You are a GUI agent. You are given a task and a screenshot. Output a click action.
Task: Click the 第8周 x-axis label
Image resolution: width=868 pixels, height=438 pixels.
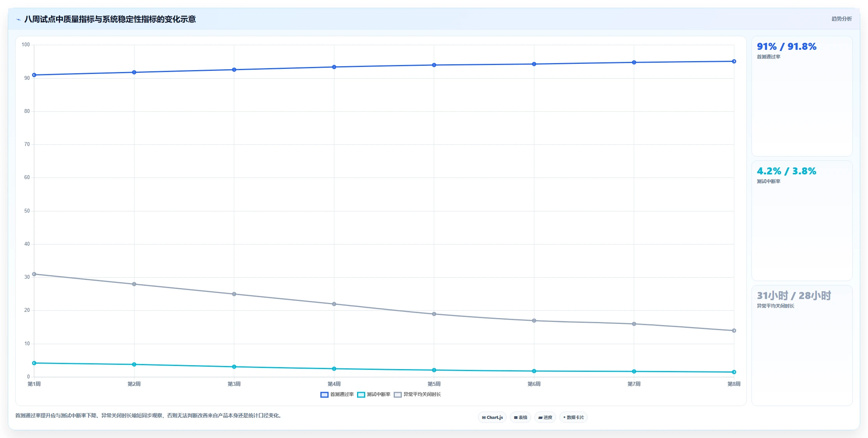[734, 384]
